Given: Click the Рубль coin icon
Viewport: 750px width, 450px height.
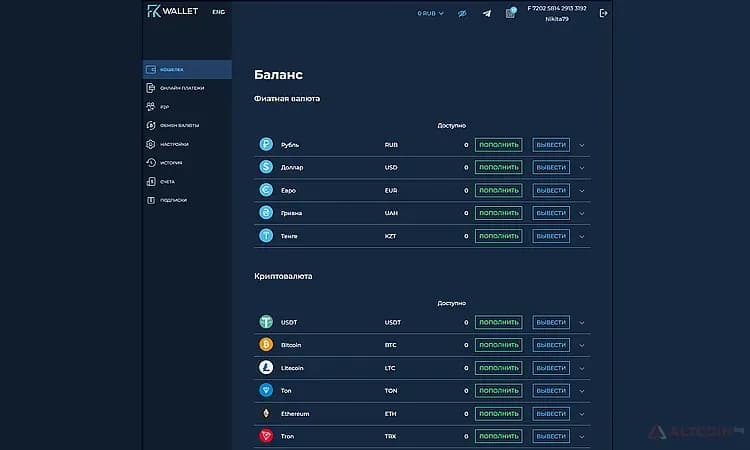Looking at the screenshot, I should [x=266, y=144].
